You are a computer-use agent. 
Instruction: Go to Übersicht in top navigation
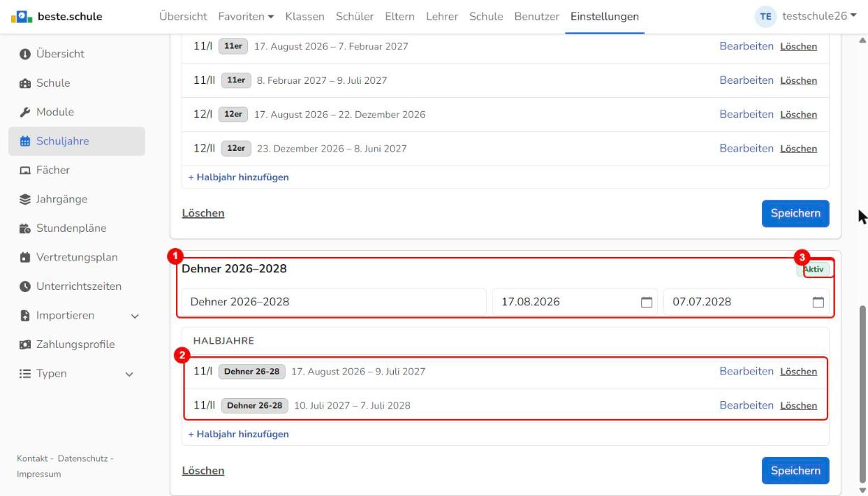point(183,17)
